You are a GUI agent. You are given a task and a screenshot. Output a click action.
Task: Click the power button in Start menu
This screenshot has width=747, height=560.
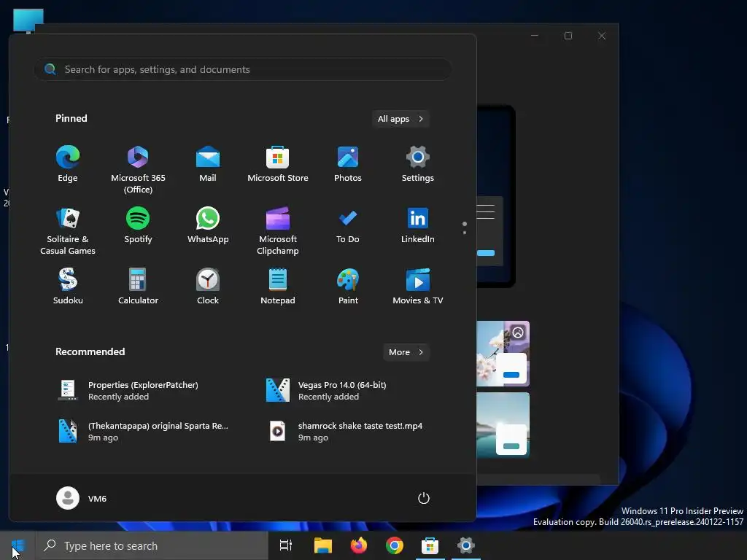point(424,498)
